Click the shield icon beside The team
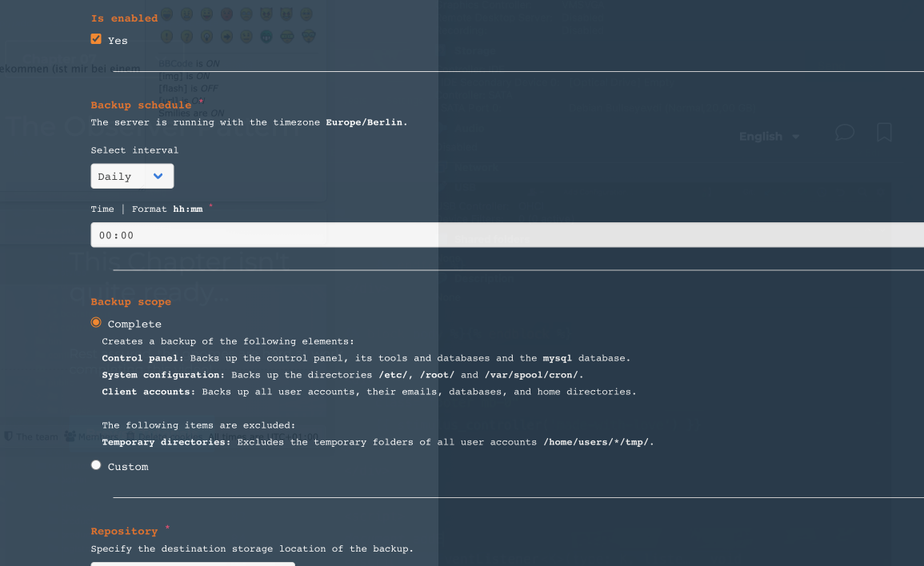 pyautogui.click(x=9, y=436)
